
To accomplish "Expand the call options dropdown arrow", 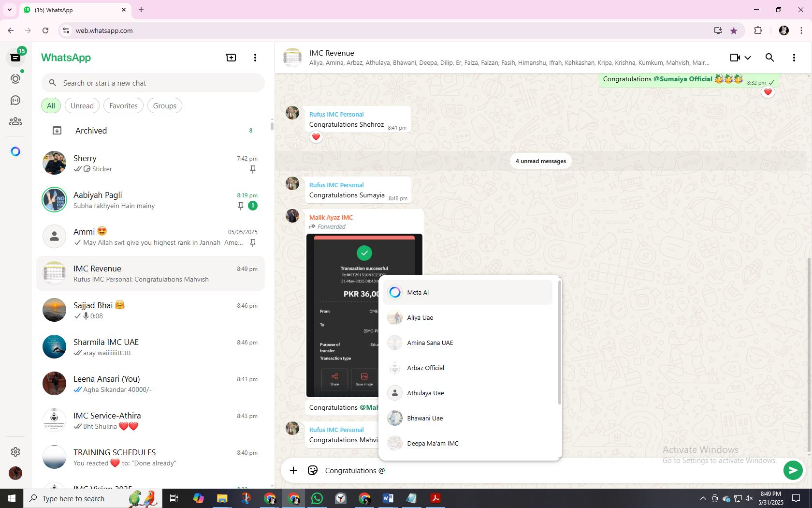I will [x=748, y=58].
